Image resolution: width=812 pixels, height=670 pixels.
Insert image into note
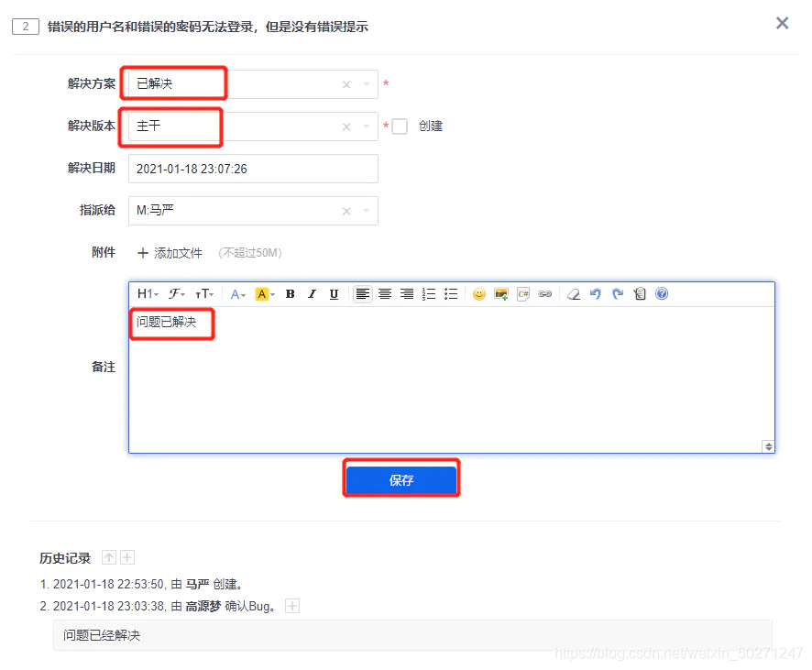tap(501, 294)
